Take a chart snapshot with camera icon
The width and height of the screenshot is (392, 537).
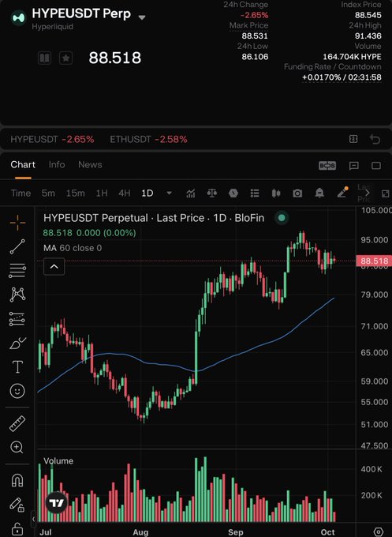coord(297,193)
